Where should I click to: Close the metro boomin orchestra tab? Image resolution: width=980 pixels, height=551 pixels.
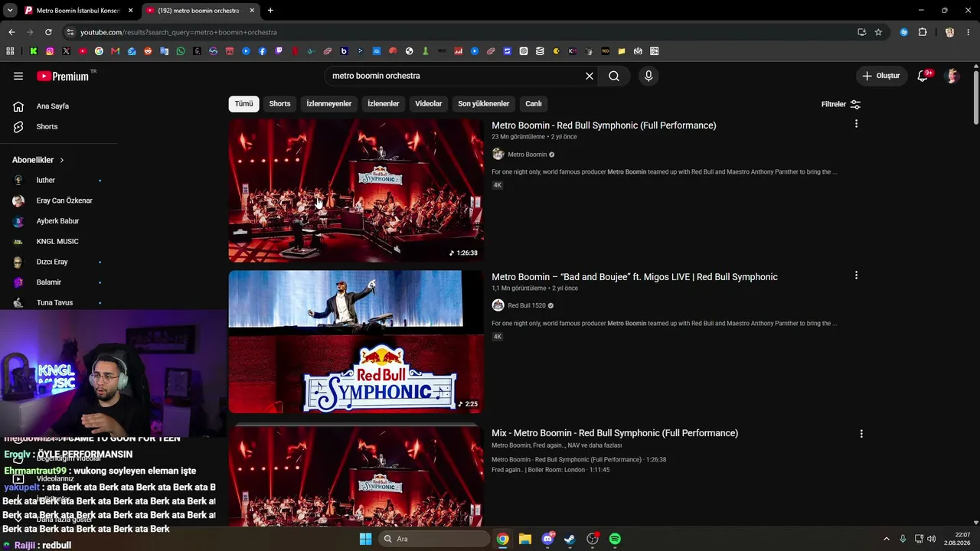(x=252, y=11)
